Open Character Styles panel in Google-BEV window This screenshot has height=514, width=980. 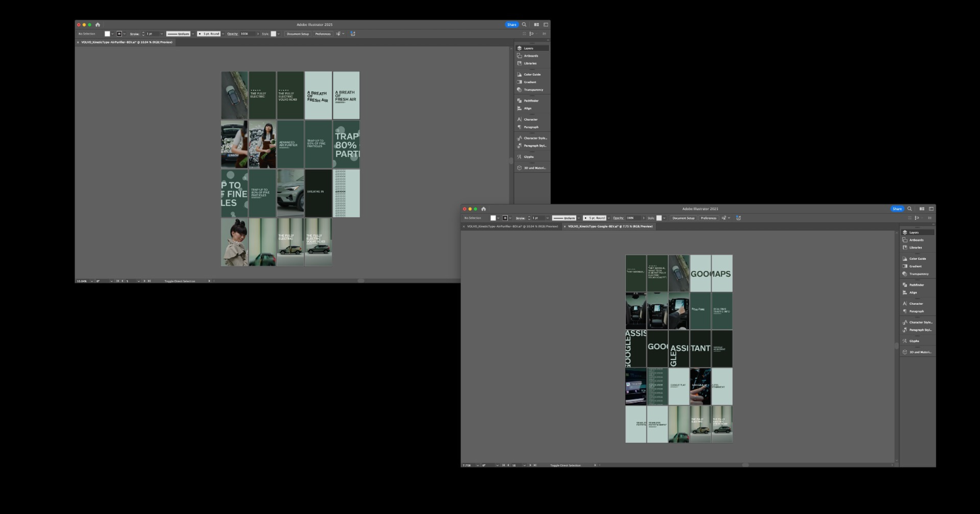(x=917, y=322)
